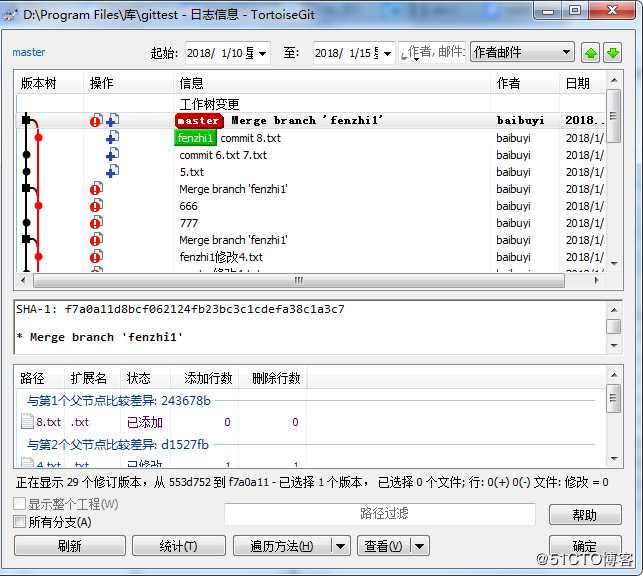The width and height of the screenshot is (643, 576).
Task: Open the 遍历方法 dropdown arrow
Action: 340,546
